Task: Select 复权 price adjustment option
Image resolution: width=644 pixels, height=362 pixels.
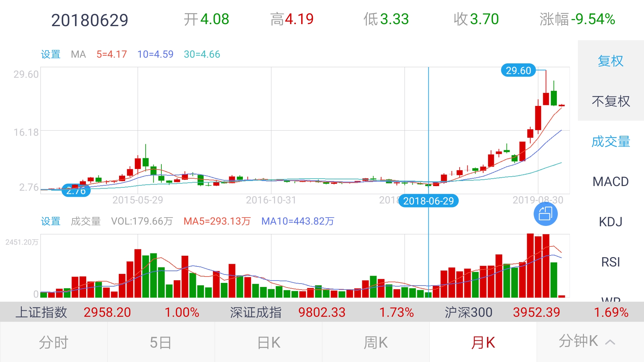Action: [x=610, y=61]
